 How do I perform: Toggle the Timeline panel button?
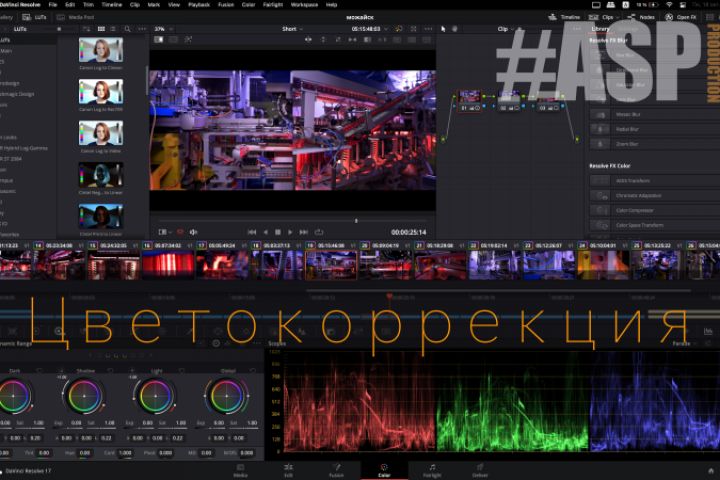(x=564, y=17)
